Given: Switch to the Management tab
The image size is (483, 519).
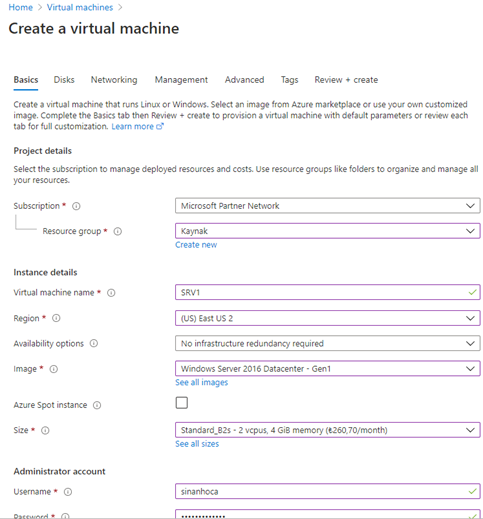Looking at the screenshot, I should coord(181,80).
